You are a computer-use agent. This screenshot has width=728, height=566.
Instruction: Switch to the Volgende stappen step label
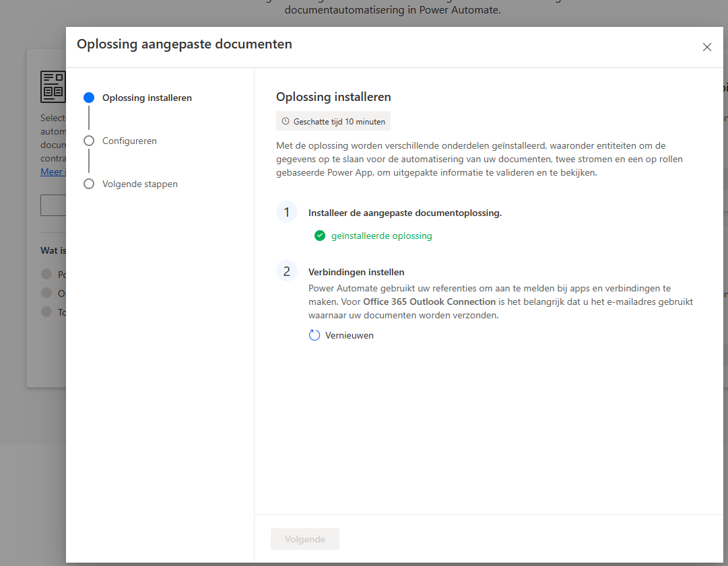pyautogui.click(x=139, y=184)
